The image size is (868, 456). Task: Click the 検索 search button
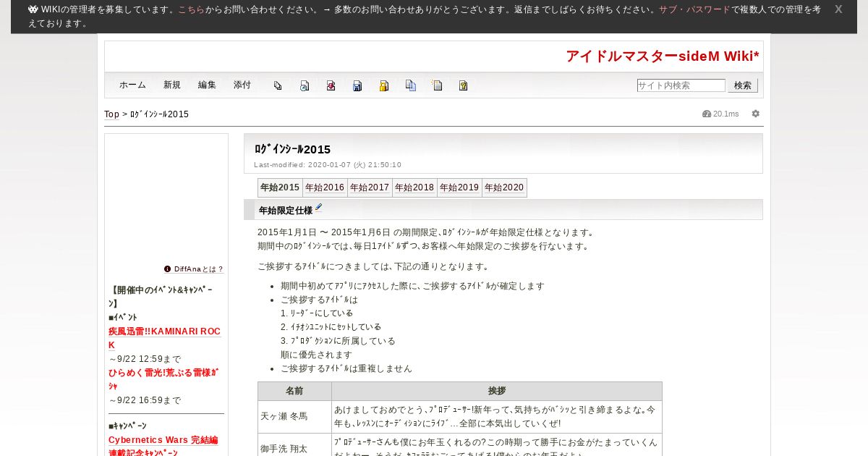click(743, 85)
